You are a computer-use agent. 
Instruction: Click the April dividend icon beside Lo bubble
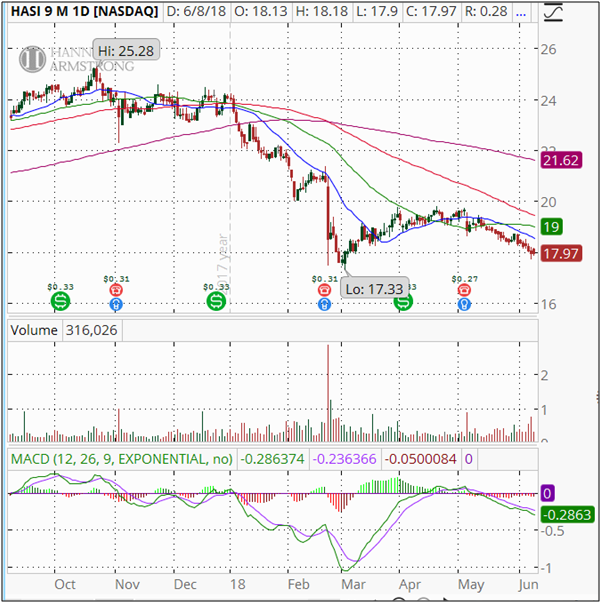coord(404,302)
